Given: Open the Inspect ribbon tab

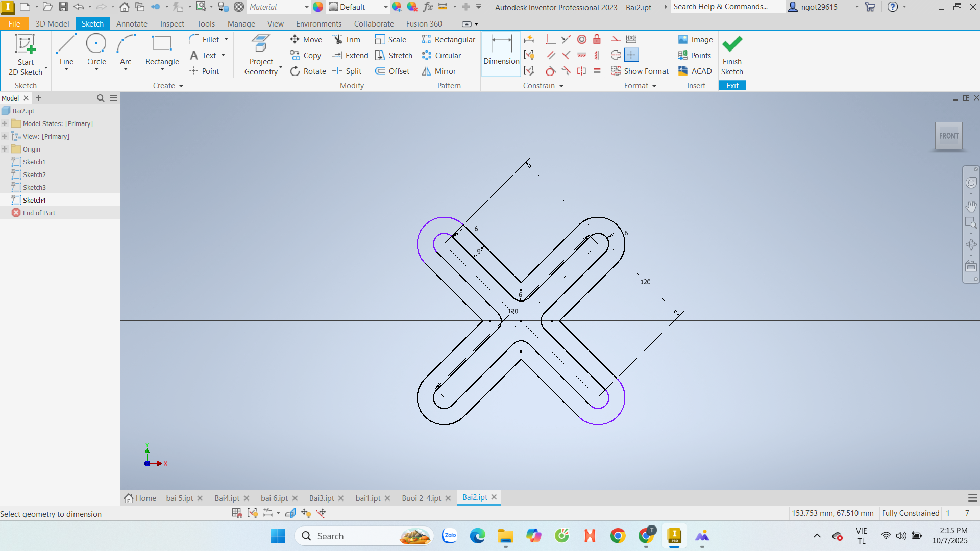Looking at the screenshot, I should tap(172, 24).
